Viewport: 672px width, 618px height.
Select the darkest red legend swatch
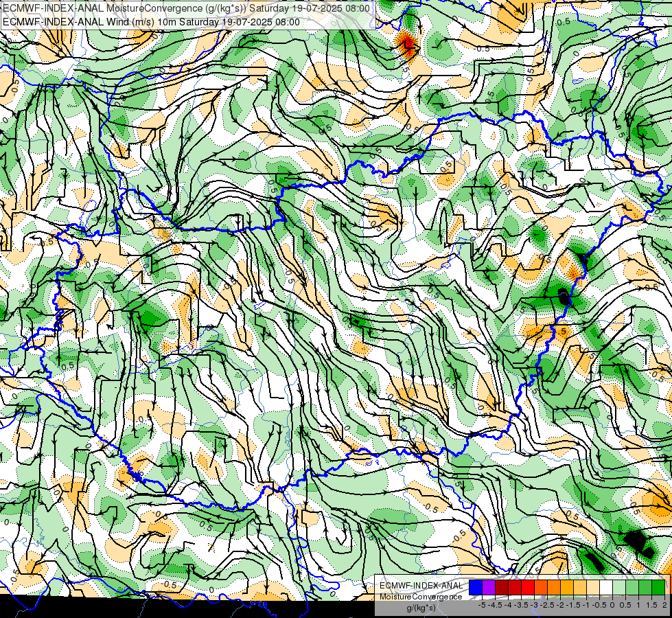[x=502, y=587]
